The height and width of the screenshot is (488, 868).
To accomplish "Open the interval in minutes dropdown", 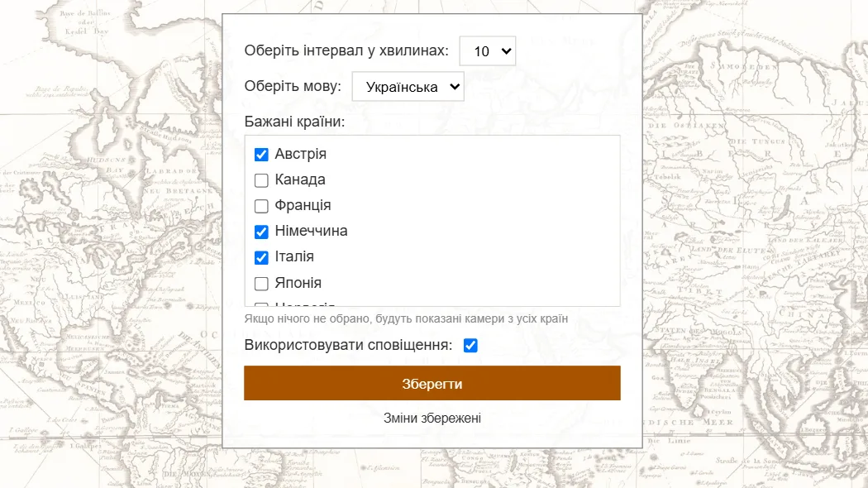I will coord(488,51).
